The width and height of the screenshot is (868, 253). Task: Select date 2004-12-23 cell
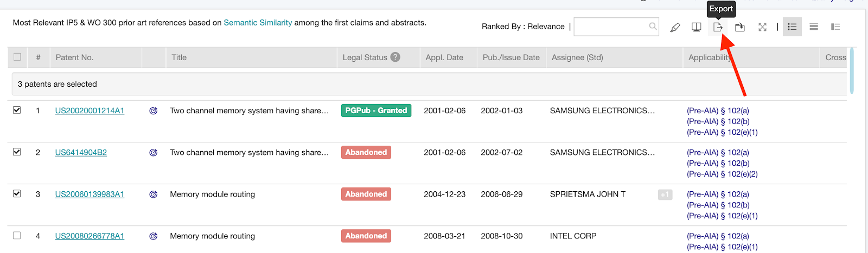[444, 194]
